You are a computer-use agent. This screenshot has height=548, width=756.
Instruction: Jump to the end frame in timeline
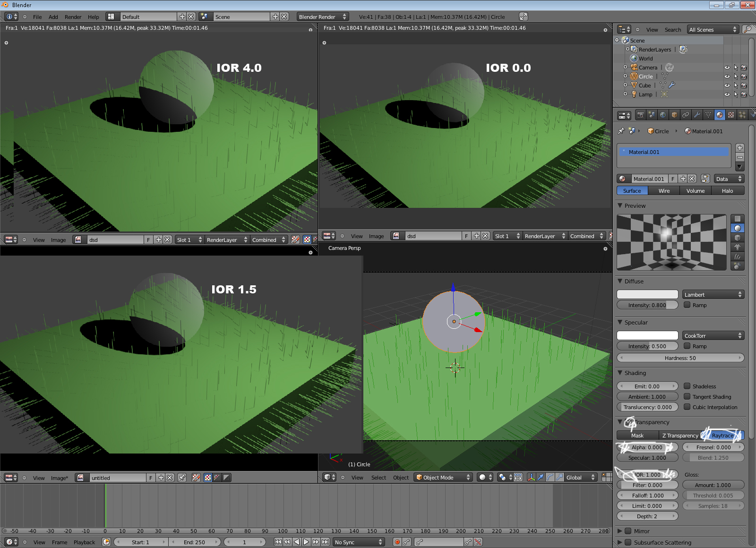point(326,542)
